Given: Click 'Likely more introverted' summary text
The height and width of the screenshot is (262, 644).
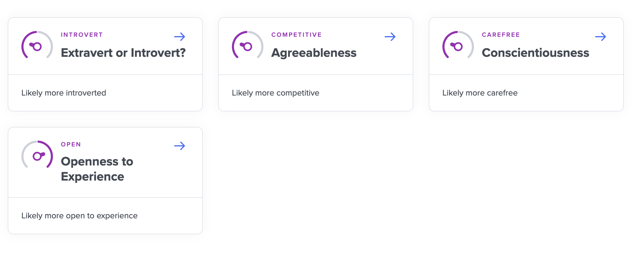Looking at the screenshot, I should (64, 93).
